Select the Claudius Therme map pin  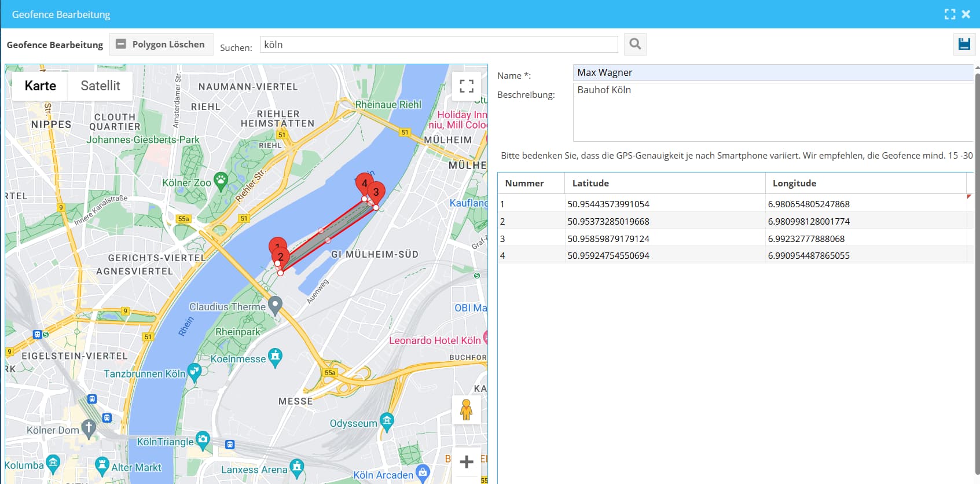[276, 305]
